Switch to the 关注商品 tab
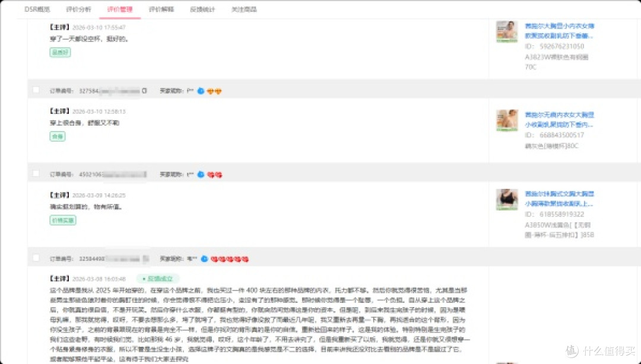The width and height of the screenshot is (641, 364). (244, 9)
